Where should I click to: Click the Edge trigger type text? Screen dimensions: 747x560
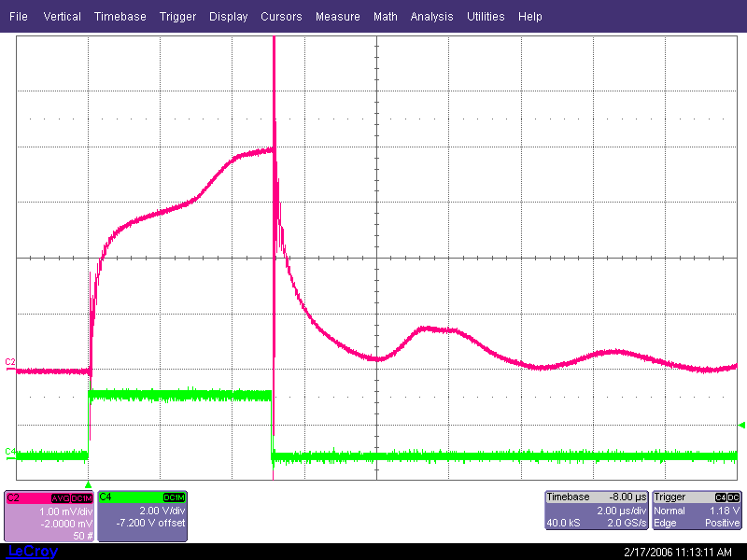click(x=665, y=523)
